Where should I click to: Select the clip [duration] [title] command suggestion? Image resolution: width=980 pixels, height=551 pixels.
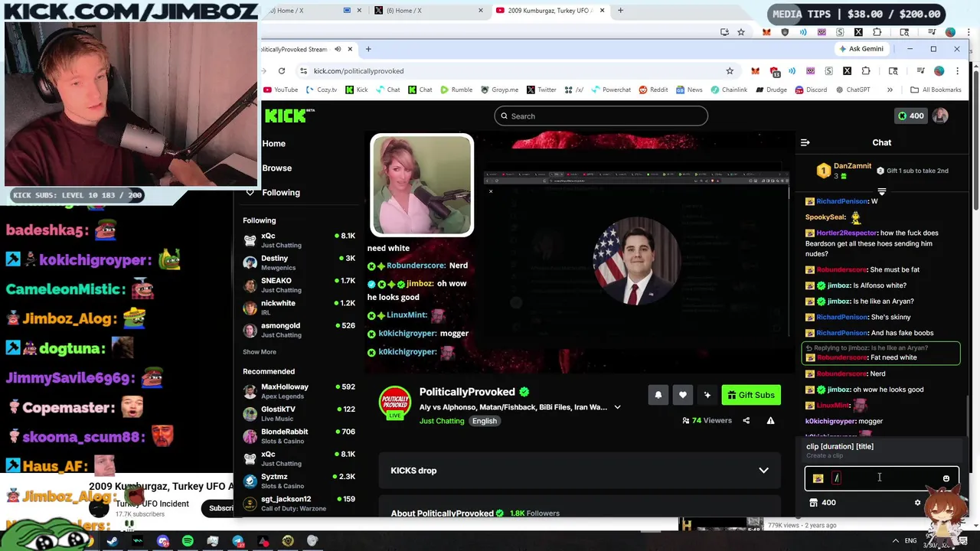click(881, 450)
